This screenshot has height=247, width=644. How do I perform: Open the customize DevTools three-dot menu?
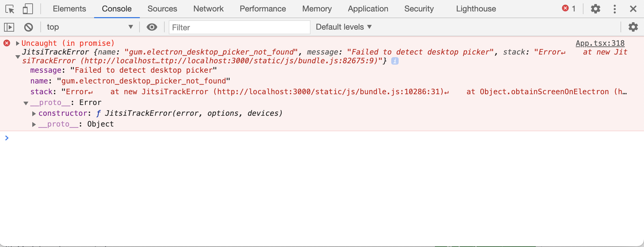[x=615, y=9]
